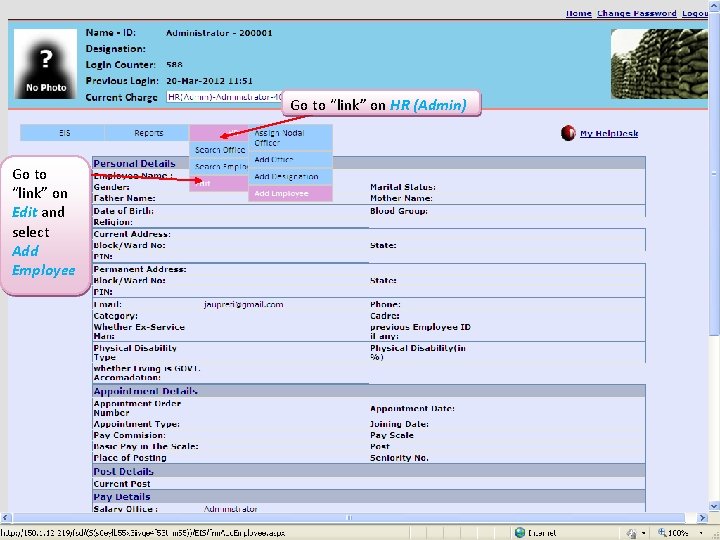Open the Current Charge dropdown
This screenshot has width=720, height=540.
click(x=224, y=97)
